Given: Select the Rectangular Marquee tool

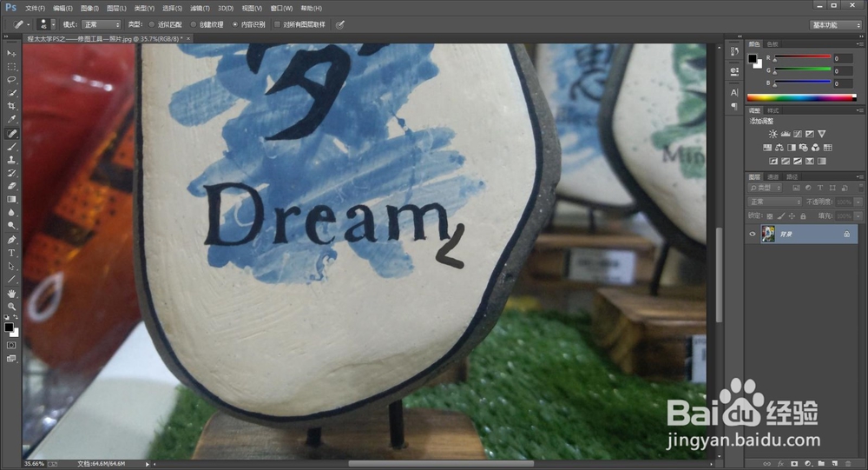Looking at the screenshot, I should 11,67.
